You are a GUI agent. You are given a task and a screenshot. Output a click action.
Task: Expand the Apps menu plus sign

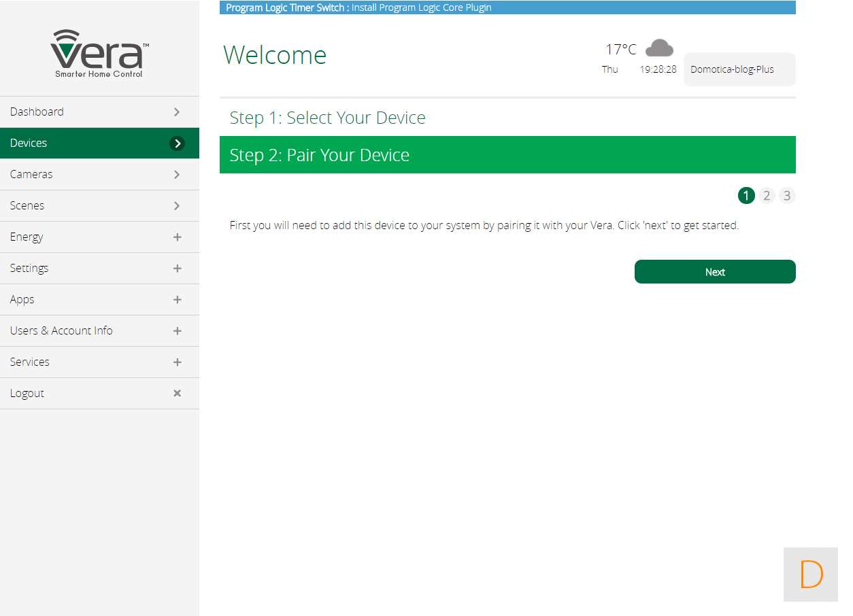177,300
